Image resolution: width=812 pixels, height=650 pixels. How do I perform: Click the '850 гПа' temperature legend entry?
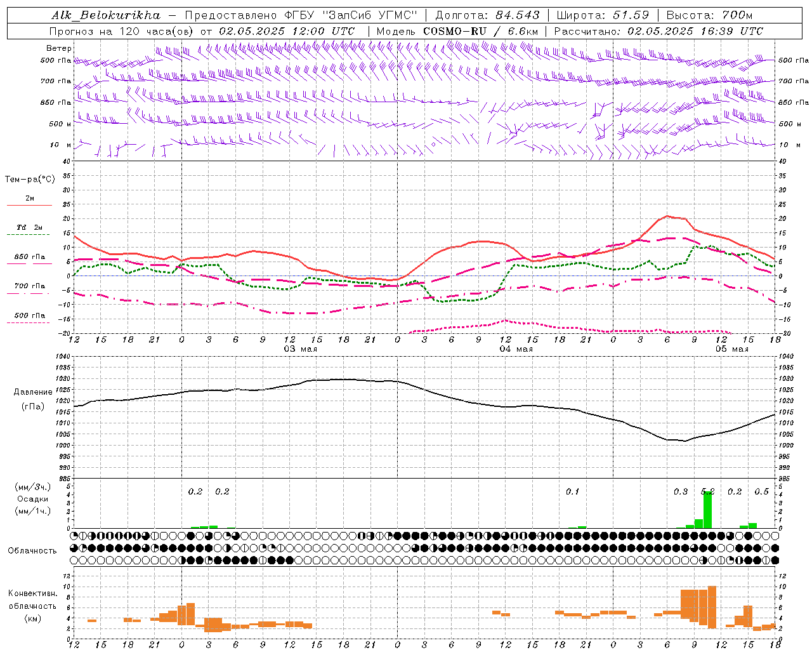point(30,256)
